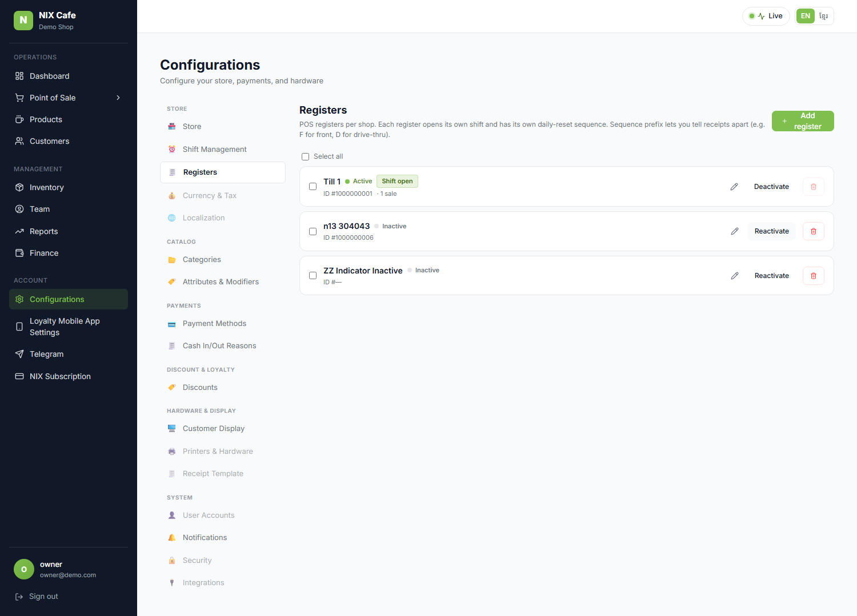857x616 pixels.
Task: Click the Inventory box icon
Action: pyautogui.click(x=19, y=187)
